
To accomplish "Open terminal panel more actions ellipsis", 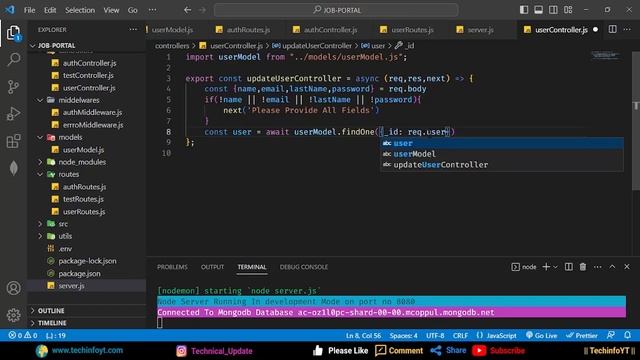I will tap(598, 267).
